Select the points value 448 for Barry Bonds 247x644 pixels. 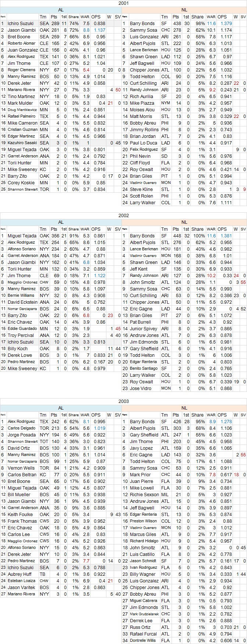[x=177, y=236]
